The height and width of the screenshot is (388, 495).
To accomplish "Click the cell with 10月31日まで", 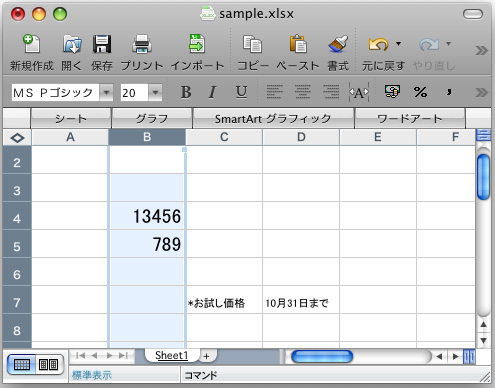I will [301, 300].
